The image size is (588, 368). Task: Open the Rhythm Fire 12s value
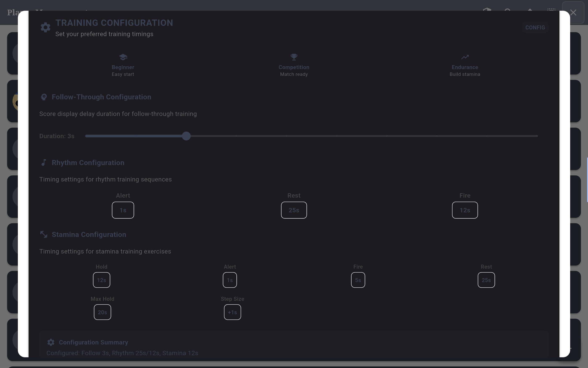pyautogui.click(x=465, y=210)
